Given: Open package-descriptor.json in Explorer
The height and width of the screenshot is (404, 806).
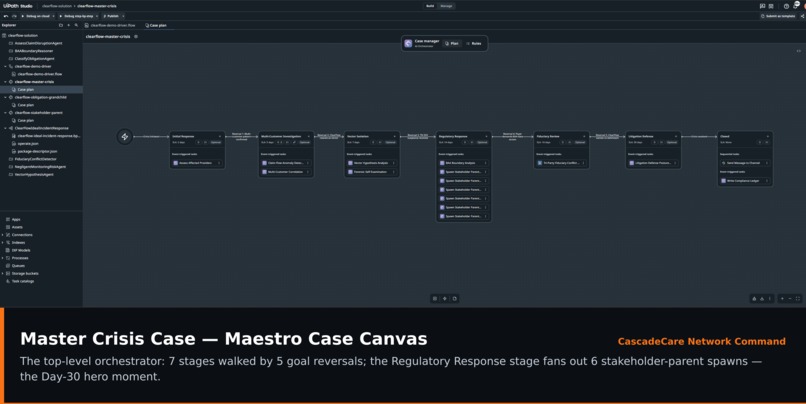Looking at the screenshot, I should (x=35, y=151).
